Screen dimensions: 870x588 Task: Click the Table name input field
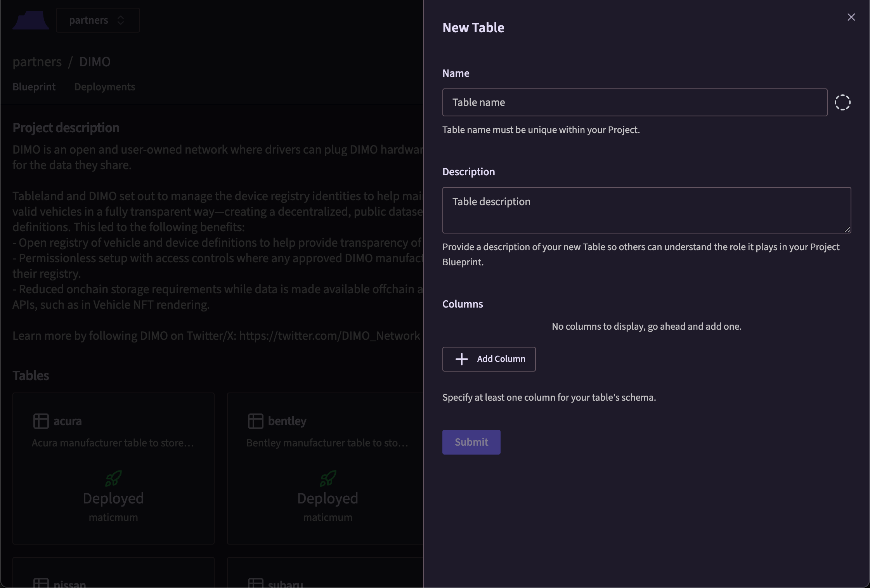635,102
